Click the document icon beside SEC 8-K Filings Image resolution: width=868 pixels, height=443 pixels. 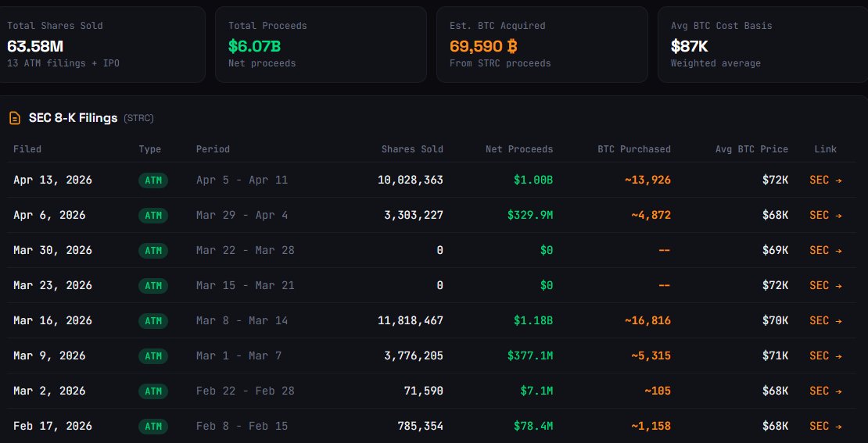(14, 118)
